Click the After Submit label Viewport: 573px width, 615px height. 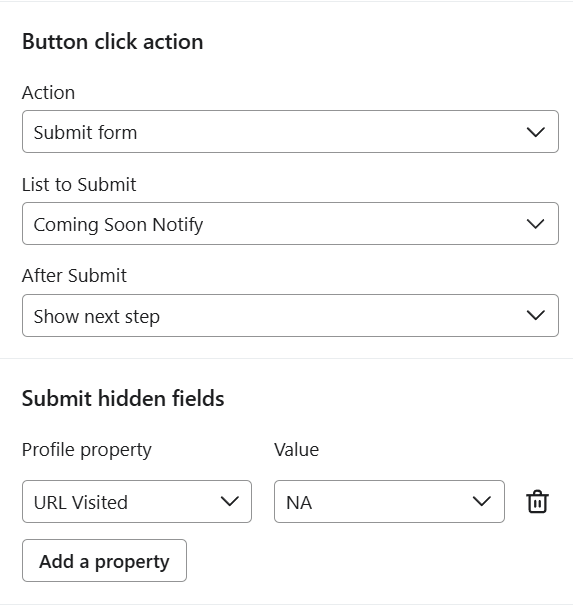pyautogui.click(x=74, y=275)
